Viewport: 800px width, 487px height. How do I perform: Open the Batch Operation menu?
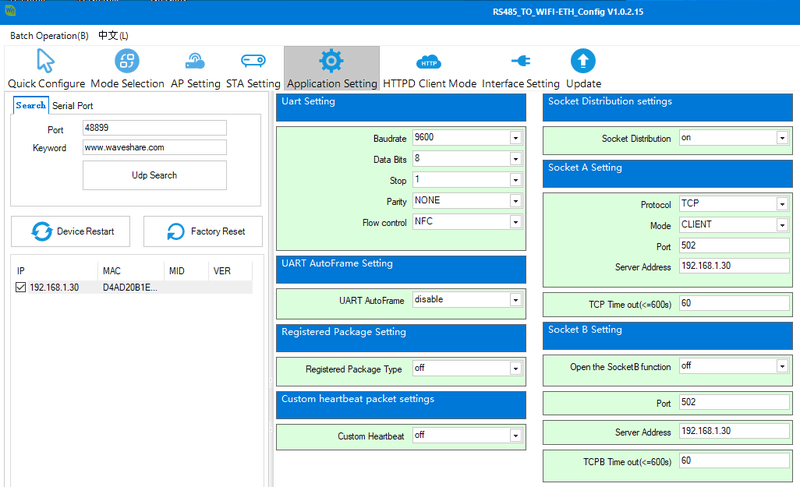pos(49,35)
